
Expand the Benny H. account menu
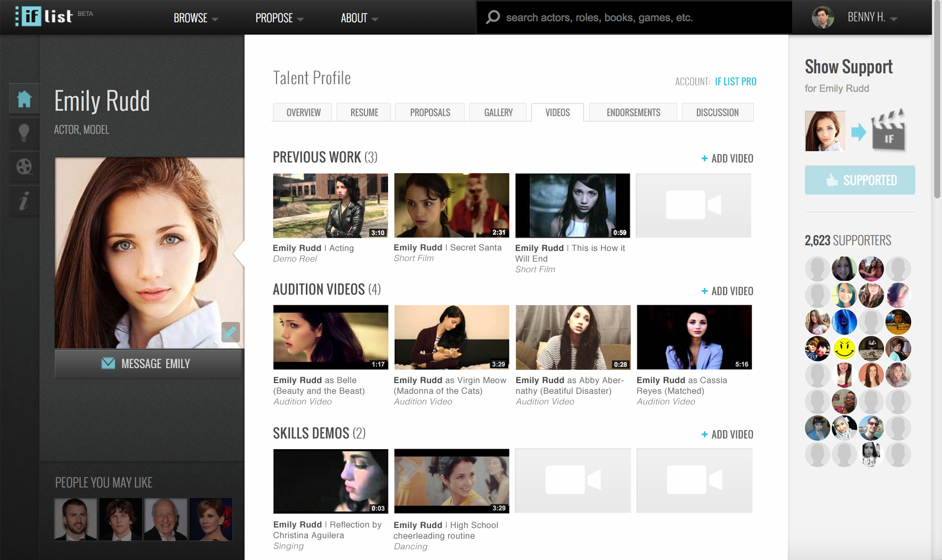872,18
